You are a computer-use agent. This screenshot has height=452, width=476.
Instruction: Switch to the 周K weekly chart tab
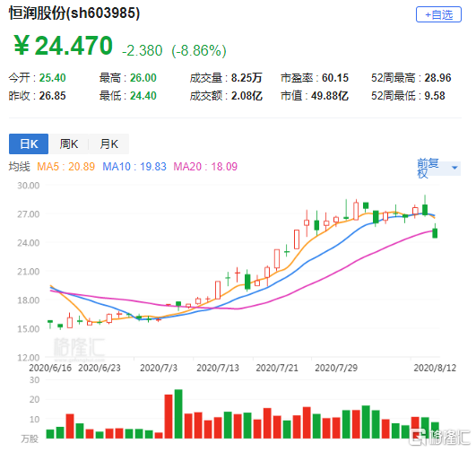point(69,143)
